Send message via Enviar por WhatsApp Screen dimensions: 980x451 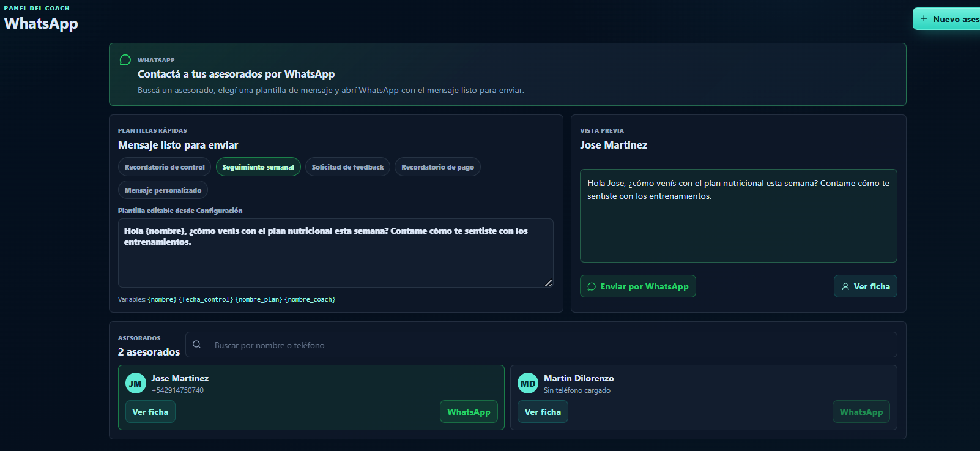(x=638, y=286)
